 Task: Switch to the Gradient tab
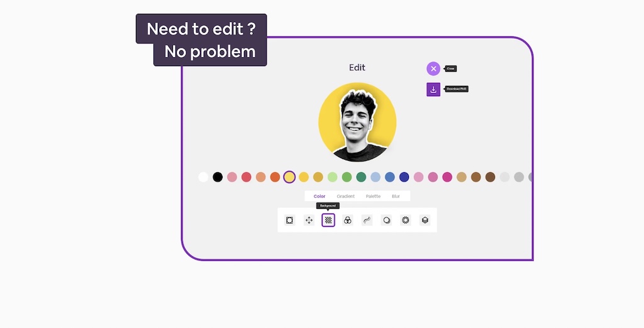(345, 196)
